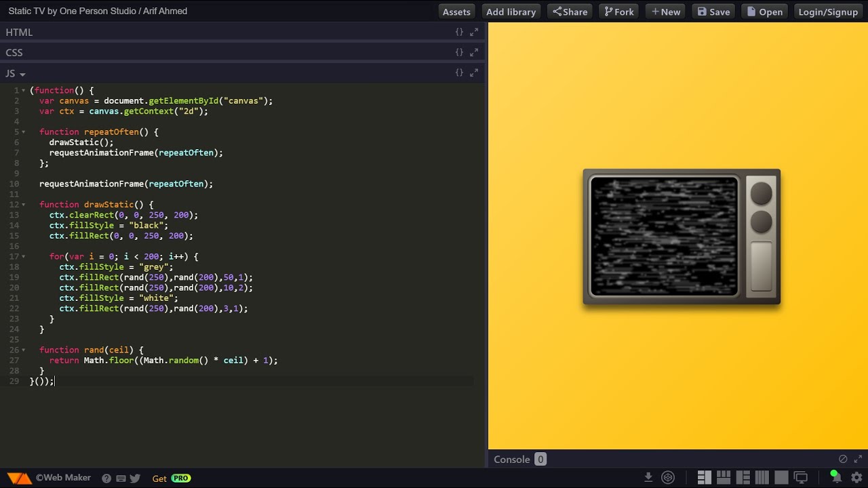This screenshot has height=488, width=868.
Task: Switch to layout with preview on left
Action: 743,477
